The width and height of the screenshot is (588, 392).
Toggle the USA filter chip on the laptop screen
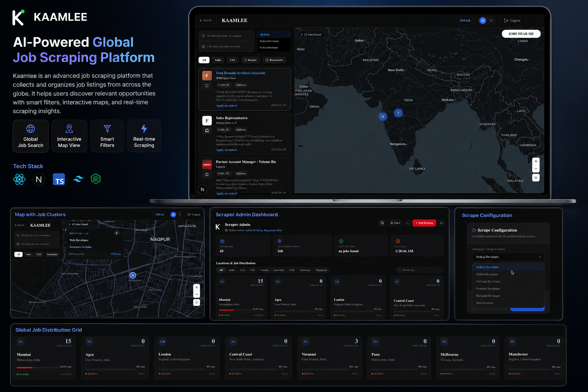point(232,60)
